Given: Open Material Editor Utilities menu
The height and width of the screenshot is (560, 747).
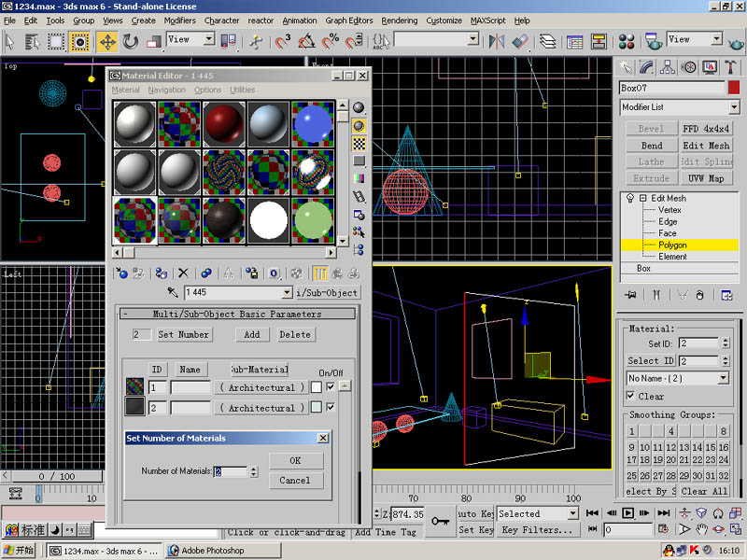Looking at the screenshot, I should (242, 90).
